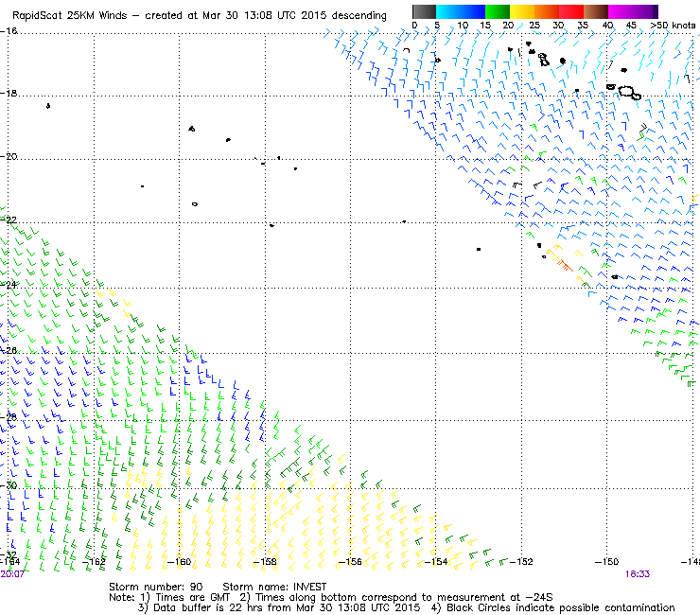
Task: Click the '-156' longitude axis label
Action: (350, 562)
